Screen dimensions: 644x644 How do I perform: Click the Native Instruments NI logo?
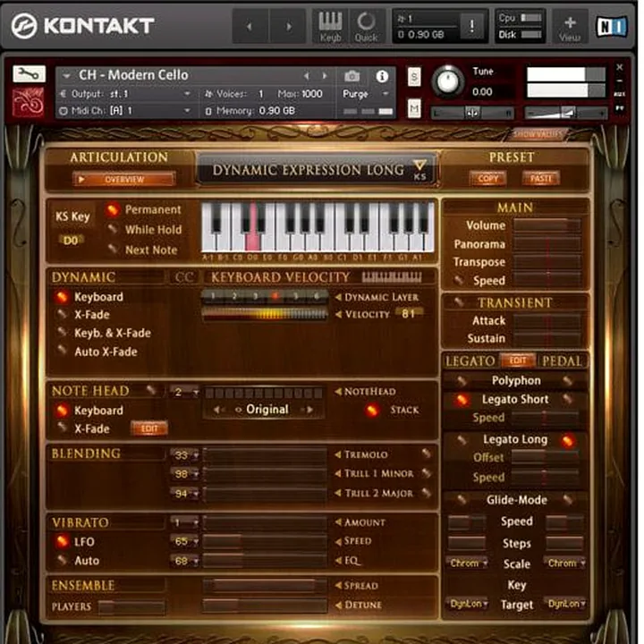612,26
